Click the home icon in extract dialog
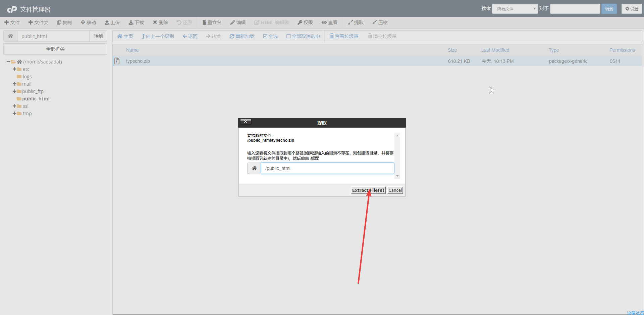The image size is (644, 315). [254, 168]
